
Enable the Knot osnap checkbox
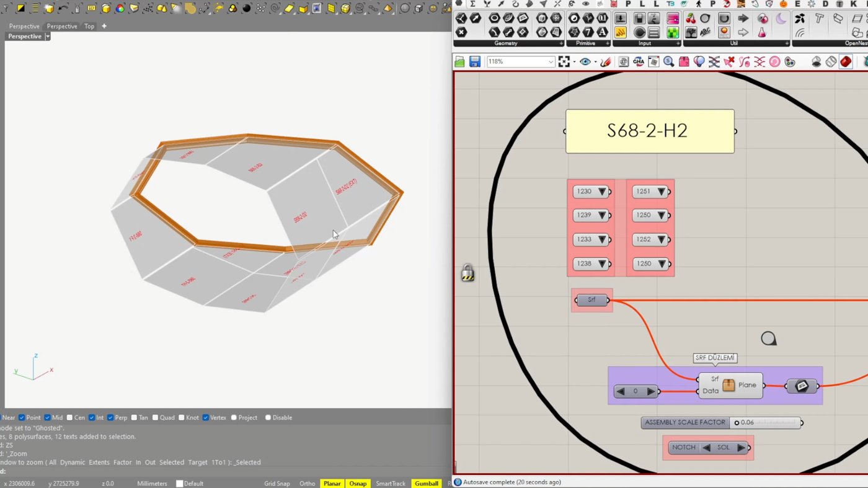(183, 418)
